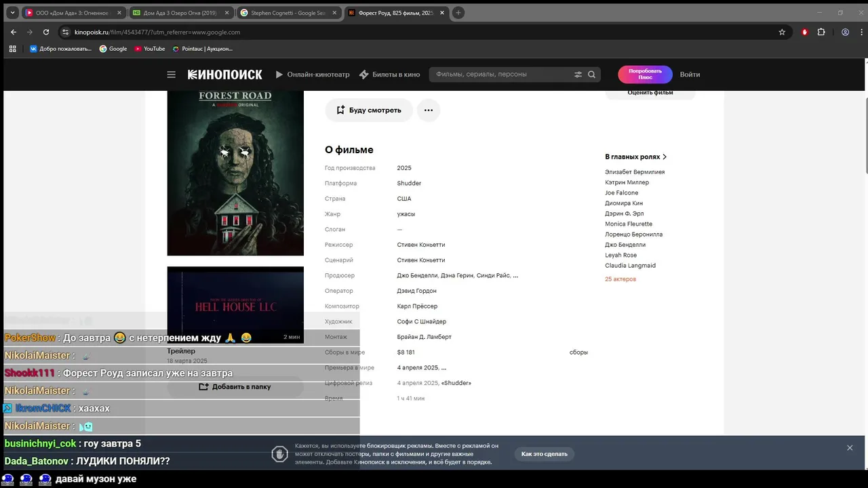Click the red extension icon in toolbar
Viewport: 868px width, 488px height.
pos(805,32)
